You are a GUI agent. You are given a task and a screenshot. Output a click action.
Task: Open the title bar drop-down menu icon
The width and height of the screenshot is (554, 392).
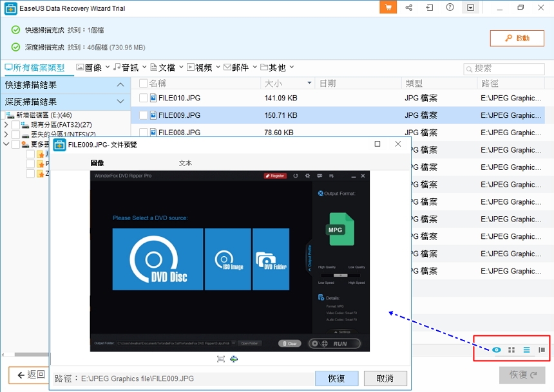470,8
